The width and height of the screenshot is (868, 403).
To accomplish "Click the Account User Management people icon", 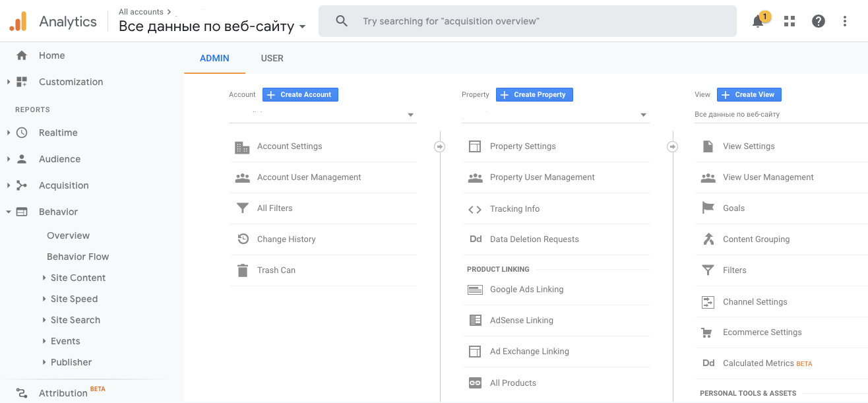I will 242,177.
